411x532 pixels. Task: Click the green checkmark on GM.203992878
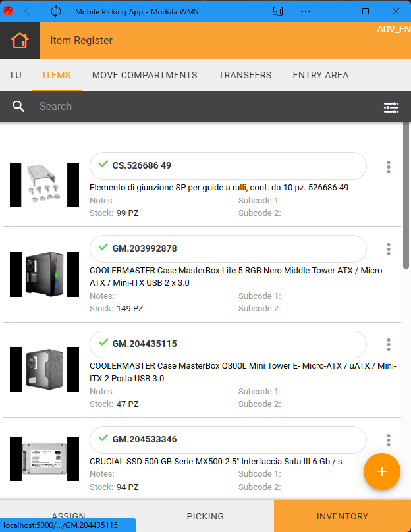[x=103, y=247]
